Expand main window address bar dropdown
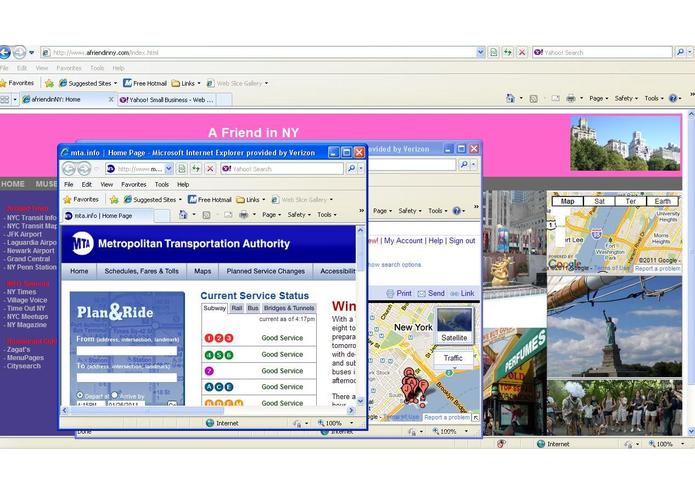695x494 pixels. point(480,52)
